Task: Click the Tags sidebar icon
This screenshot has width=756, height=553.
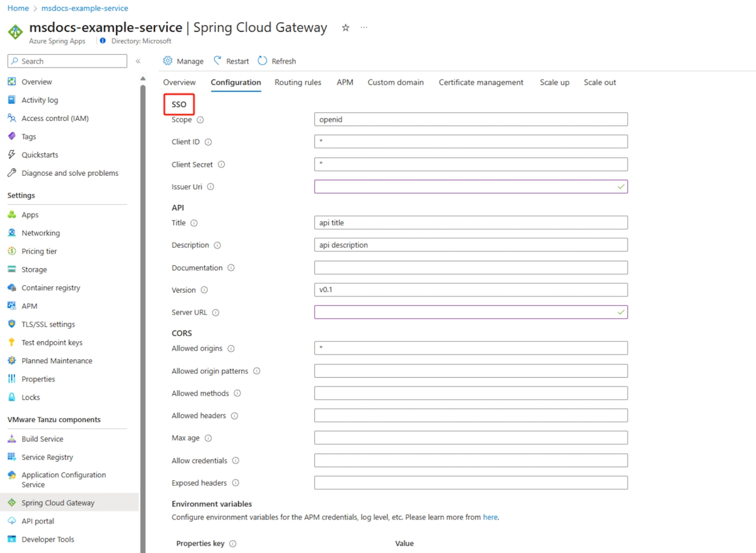Action: (11, 137)
